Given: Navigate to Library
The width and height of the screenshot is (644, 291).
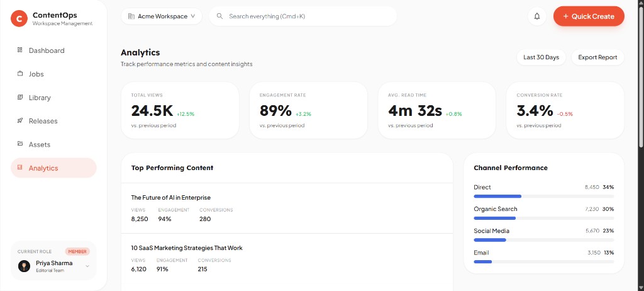Looking at the screenshot, I should (53, 97).
